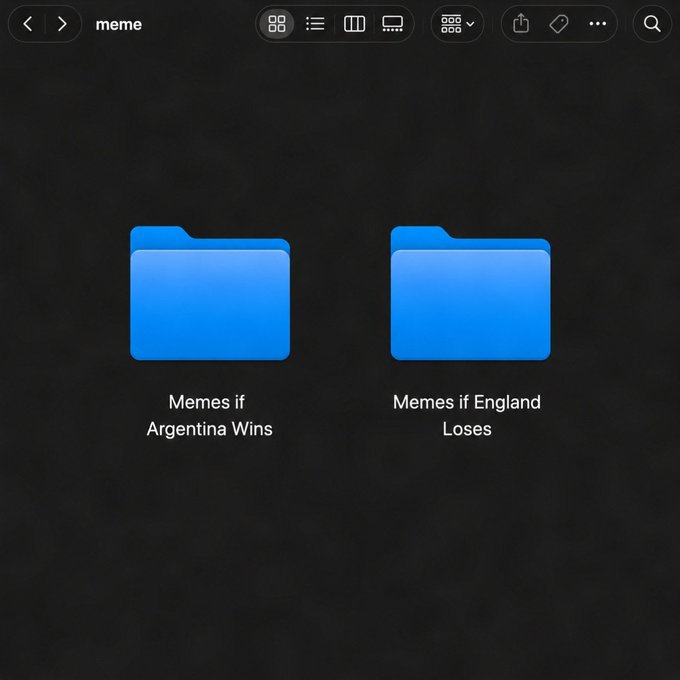Click the 'meme' window title
Viewport: 680px width, 680px height.
pyautogui.click(x=118, y=24)
